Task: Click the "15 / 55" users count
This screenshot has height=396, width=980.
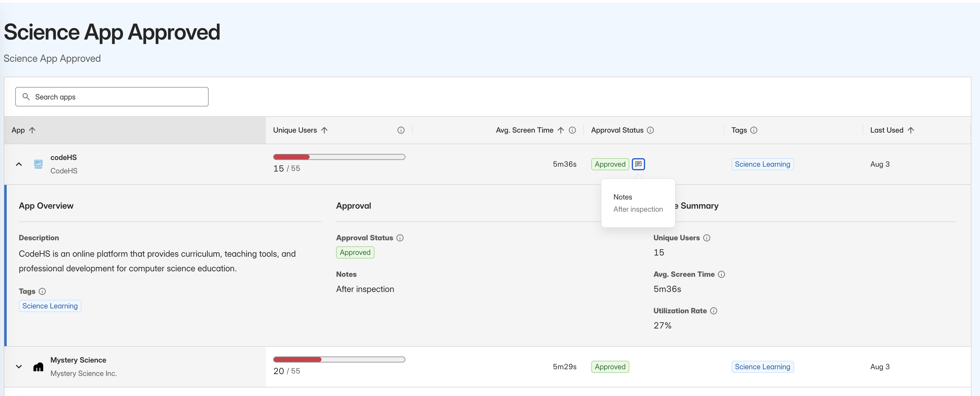Action: 287,168
